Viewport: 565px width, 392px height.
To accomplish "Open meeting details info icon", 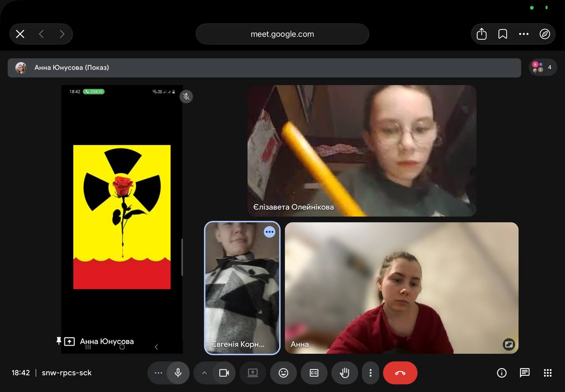I will (501, 373).
